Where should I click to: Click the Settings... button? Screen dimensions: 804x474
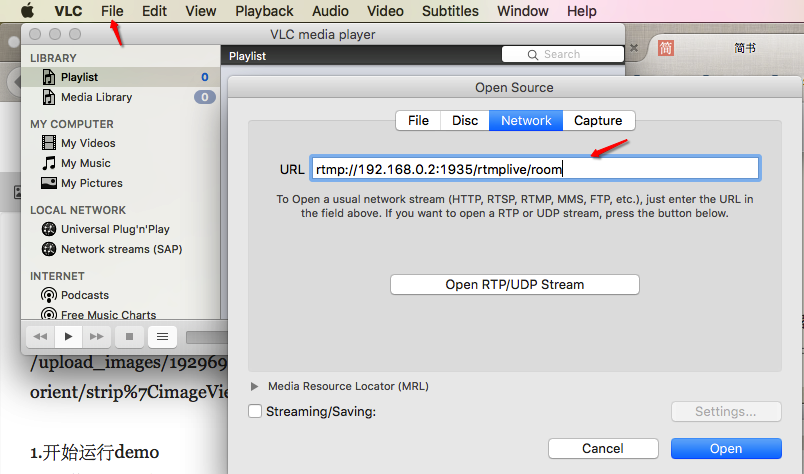pos(726,411)
